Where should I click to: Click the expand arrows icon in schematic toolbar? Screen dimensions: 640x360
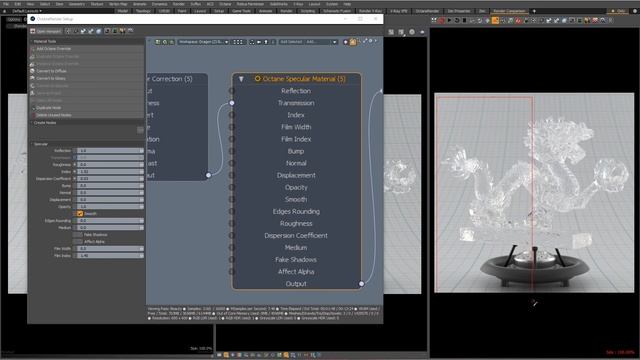[x=365, y=41]
